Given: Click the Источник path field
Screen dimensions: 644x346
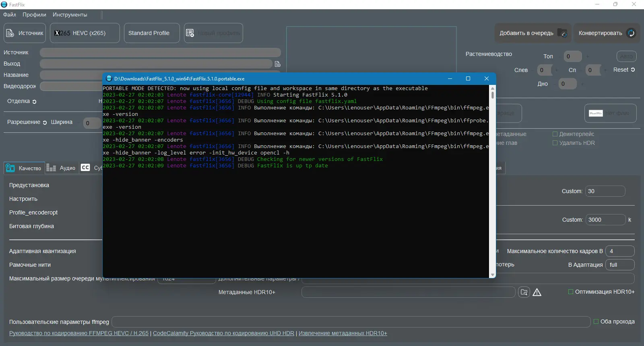Looking at the screenshot, I should 160,53.
